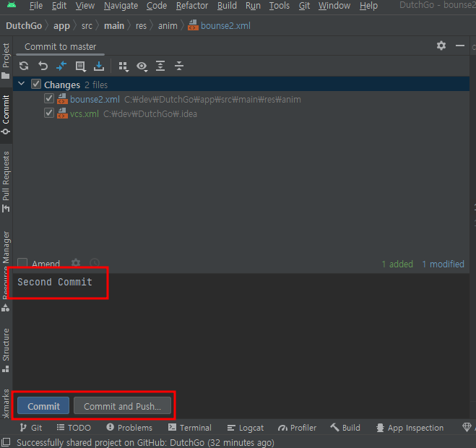Viewport: 476px width, 448px height.
Task: Click the src breadcrumb
Action: point(87,25)
